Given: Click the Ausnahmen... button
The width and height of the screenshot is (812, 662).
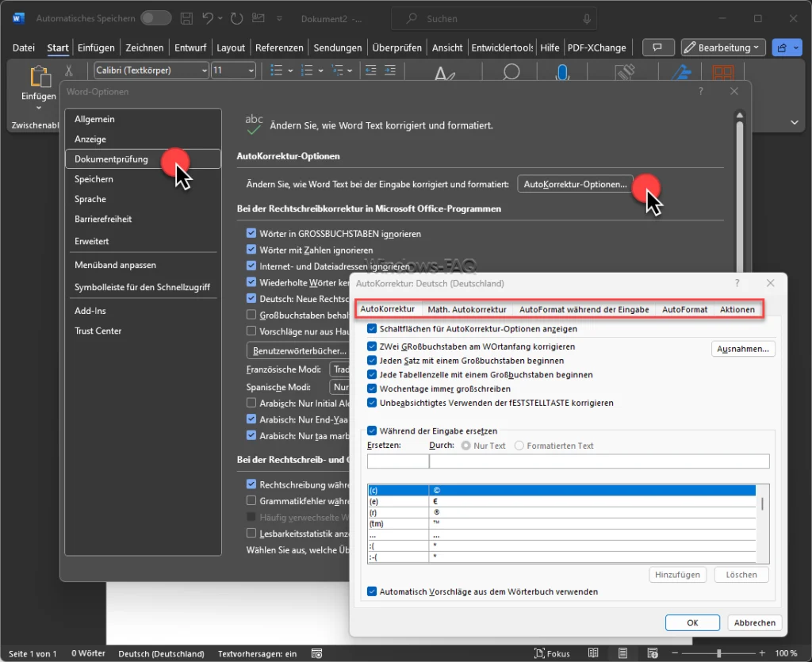Looking at the screenshot, I should click(742, 349).
